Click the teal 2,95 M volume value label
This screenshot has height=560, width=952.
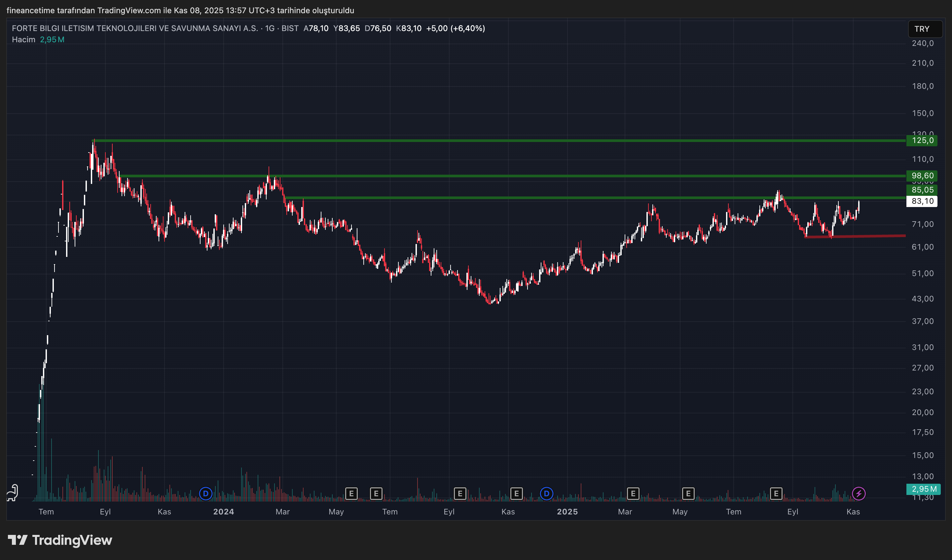pos(52,39)
